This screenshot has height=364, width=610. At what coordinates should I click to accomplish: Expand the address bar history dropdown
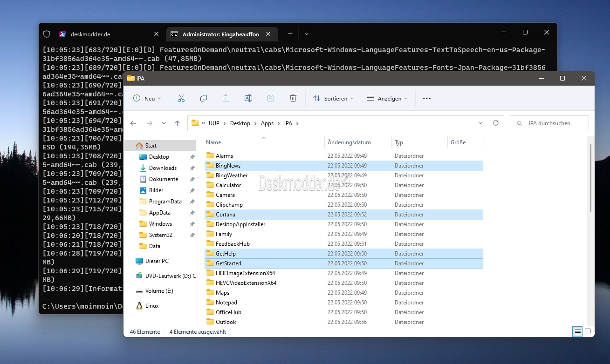pos(480,123)
